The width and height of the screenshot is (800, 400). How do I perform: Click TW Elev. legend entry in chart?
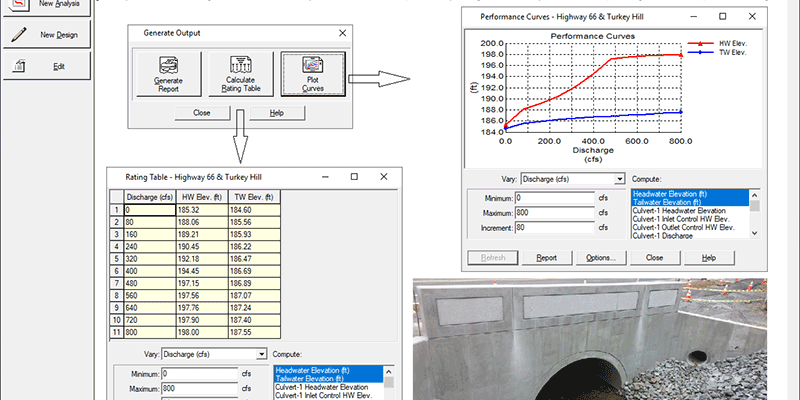coord(717,52)
